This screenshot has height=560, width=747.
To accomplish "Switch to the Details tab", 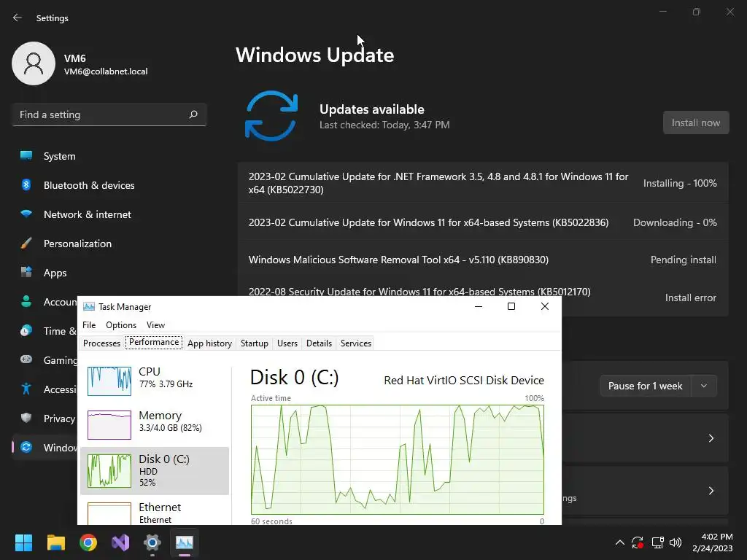I will [320, 343].
